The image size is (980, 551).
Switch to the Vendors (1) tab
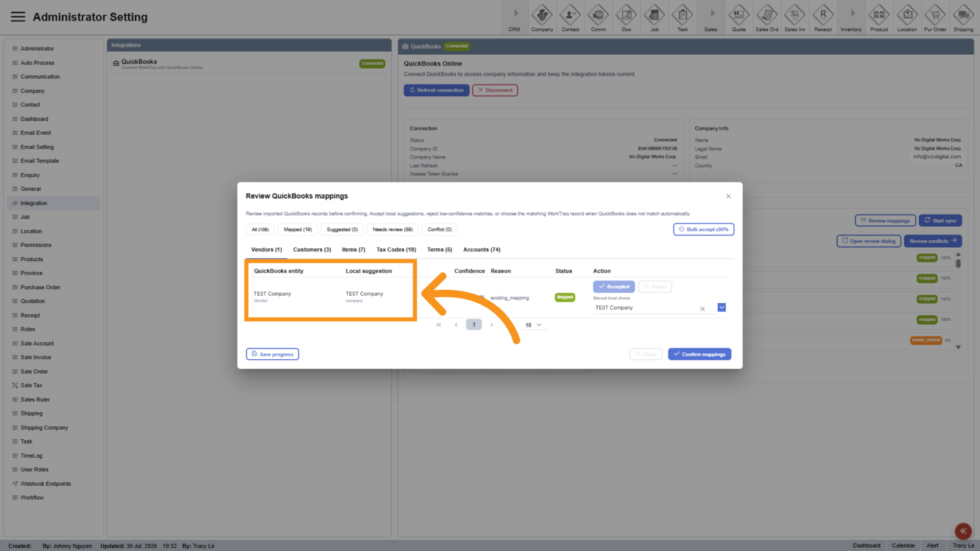pos(267,250)
